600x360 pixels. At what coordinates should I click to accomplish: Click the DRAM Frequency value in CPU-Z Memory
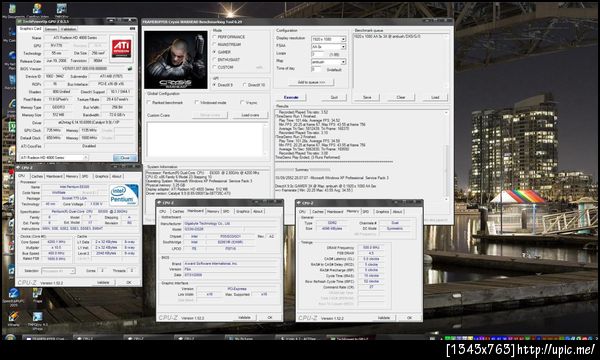click(371, 248)
